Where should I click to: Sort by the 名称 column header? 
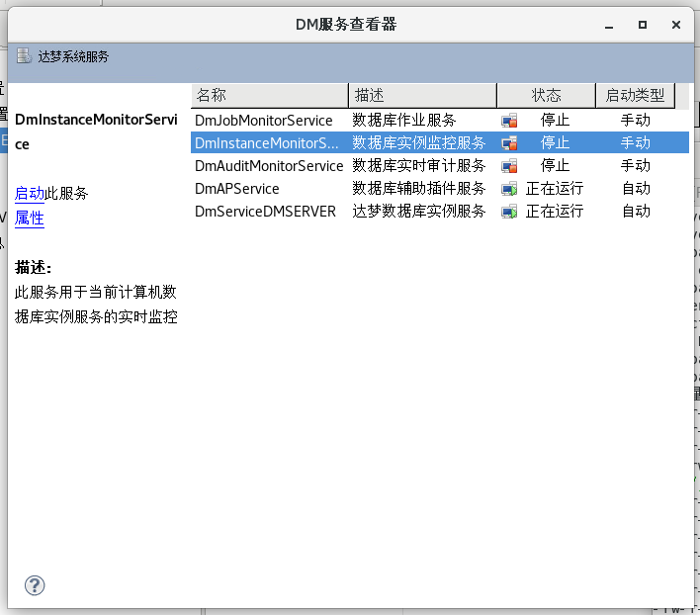(269, 95)
